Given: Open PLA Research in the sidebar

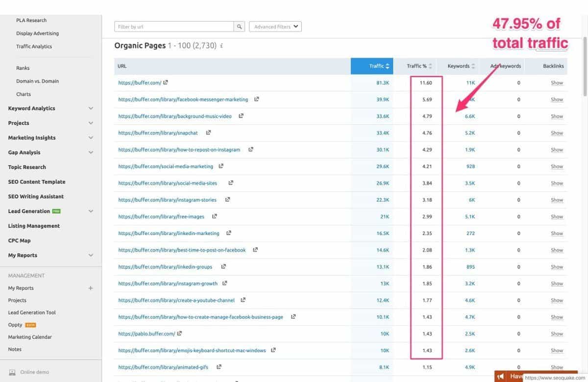Looking at the screenshot, I should click(31, 21).
